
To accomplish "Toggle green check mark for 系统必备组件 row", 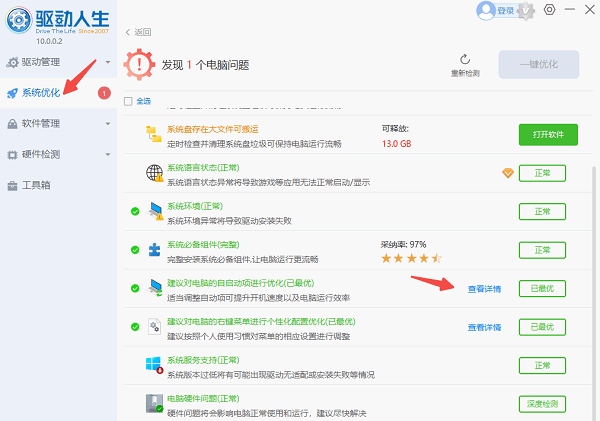I will tap(135, 250).
